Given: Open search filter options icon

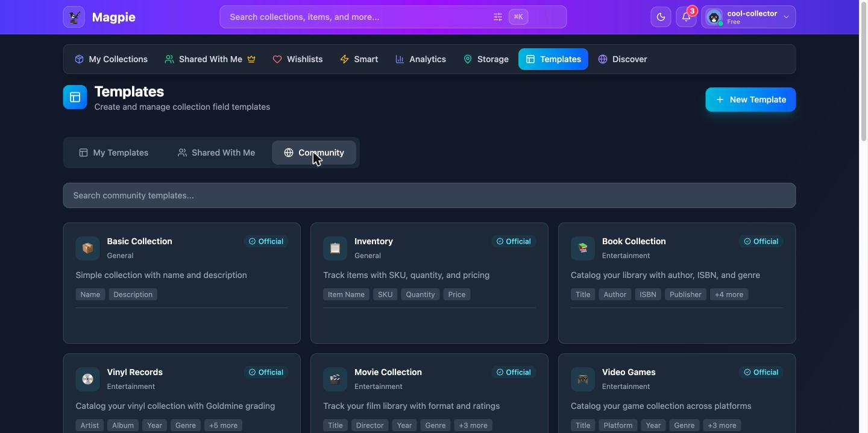Looking at the screenshot, I should click(498, 17).
